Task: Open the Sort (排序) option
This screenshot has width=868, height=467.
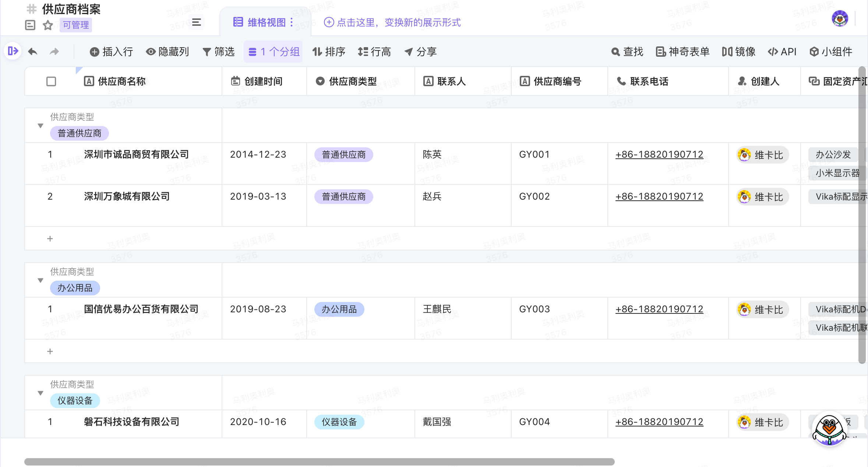Action: (329, 52)
